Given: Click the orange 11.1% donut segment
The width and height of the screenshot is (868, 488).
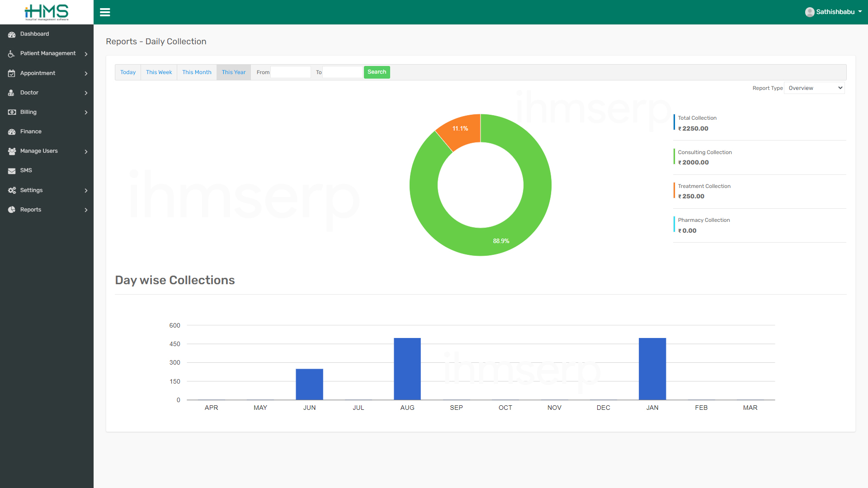Looking at the screenshot, I should (x=460, y=129).
